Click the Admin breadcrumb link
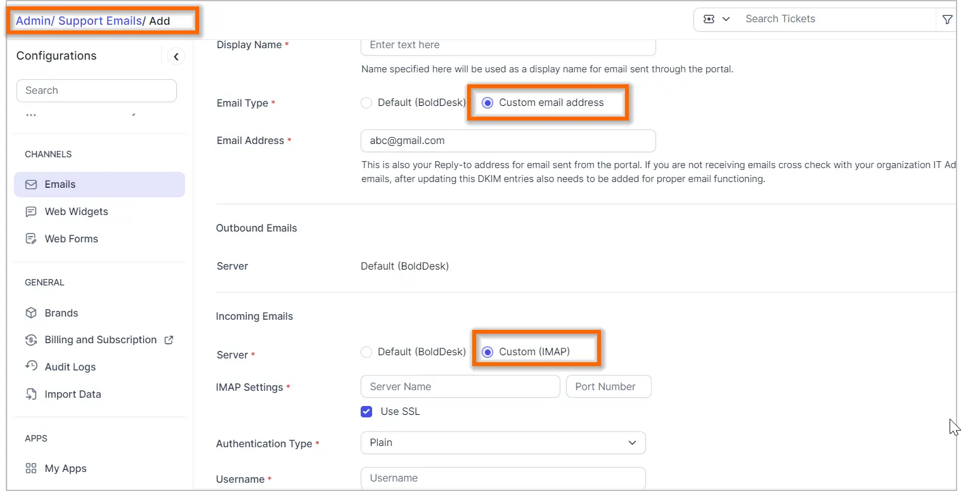This screenshot has width=980, height=491. [x=33, y=21]
